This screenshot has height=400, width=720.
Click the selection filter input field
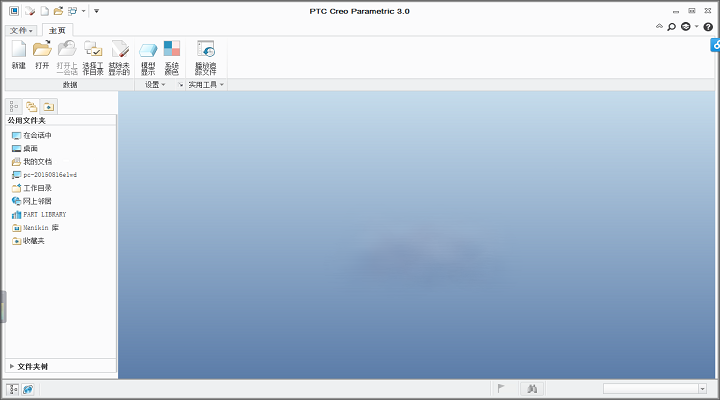651,389
